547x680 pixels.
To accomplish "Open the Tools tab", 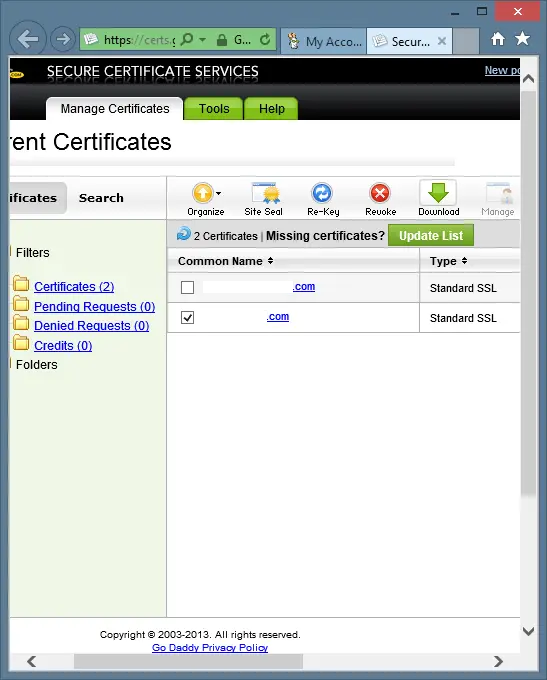I will click(x=214, y=108).
